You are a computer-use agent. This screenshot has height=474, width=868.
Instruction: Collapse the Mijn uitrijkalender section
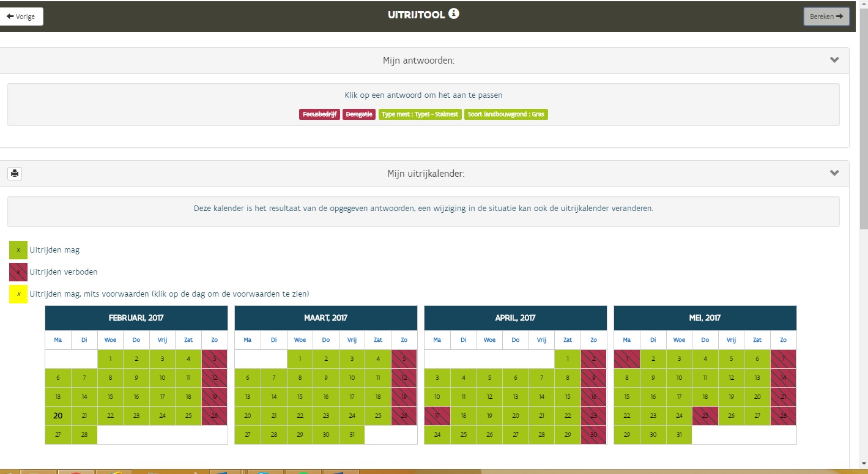pos(834,173)
